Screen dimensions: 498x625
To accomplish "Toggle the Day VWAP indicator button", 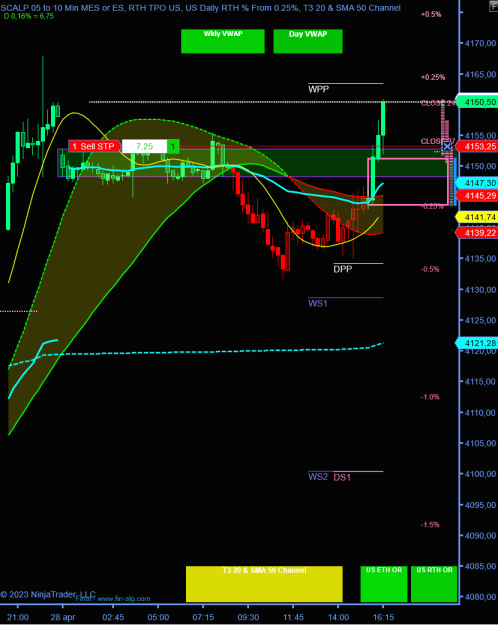I will click(x=308, y=41).
